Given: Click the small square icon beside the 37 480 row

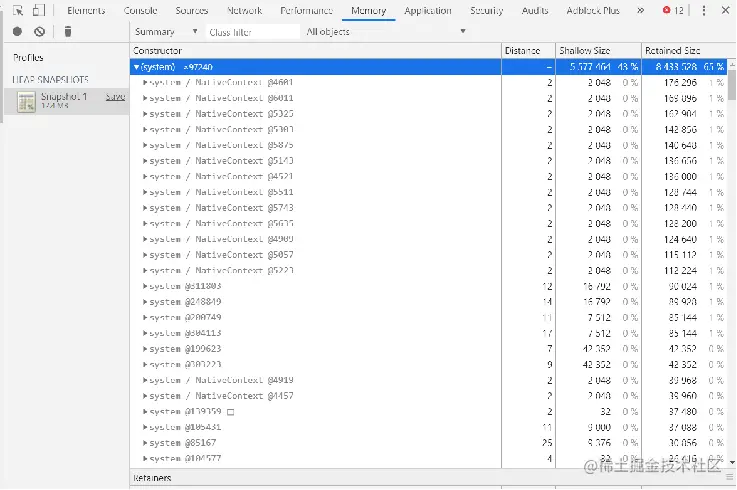Looking at the screenshot, I should pos(230,412).
